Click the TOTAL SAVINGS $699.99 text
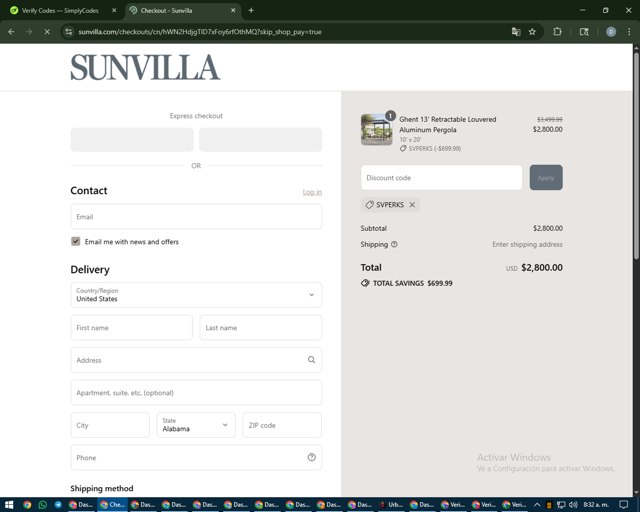640x512 pixels. (x=412, y=283)
